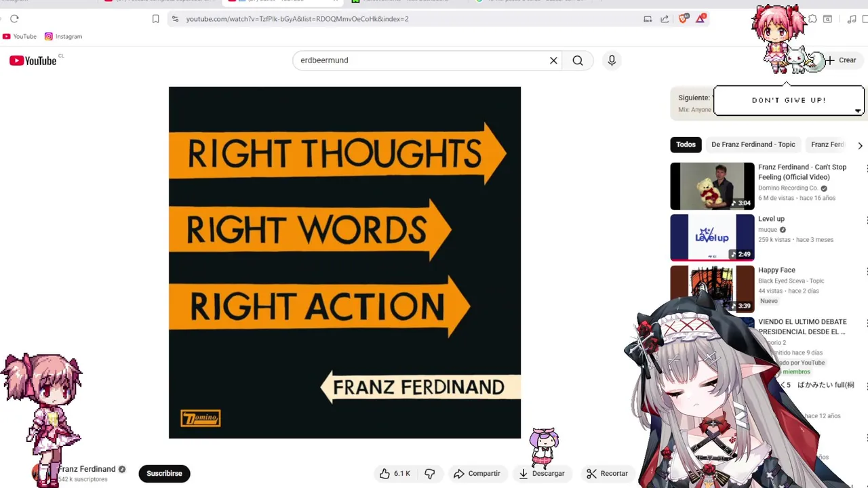Open site settings icon in address bar
The image size is (868, 488).
click(x=176, y=19)
